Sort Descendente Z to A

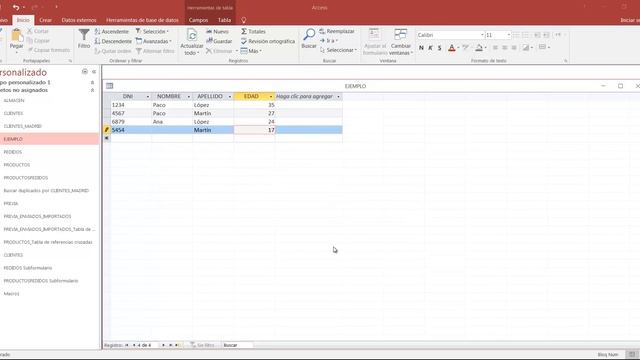pos(113,41)
